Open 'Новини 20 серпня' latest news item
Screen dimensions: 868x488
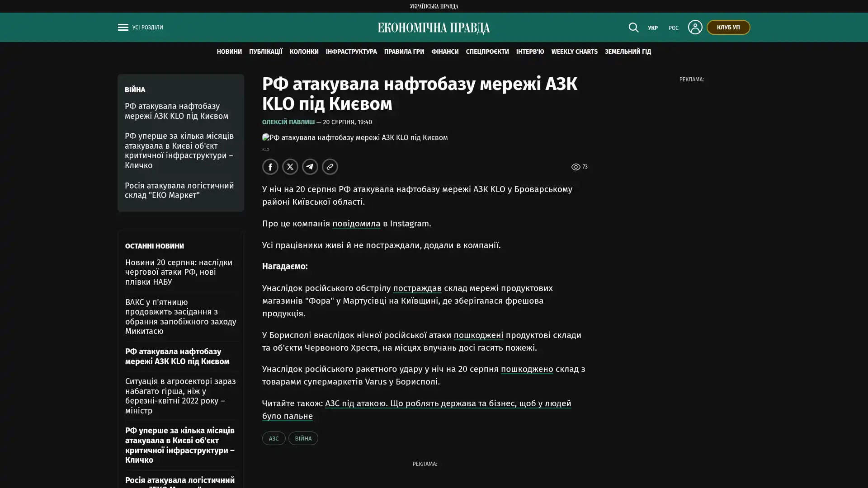coord(179,272)
